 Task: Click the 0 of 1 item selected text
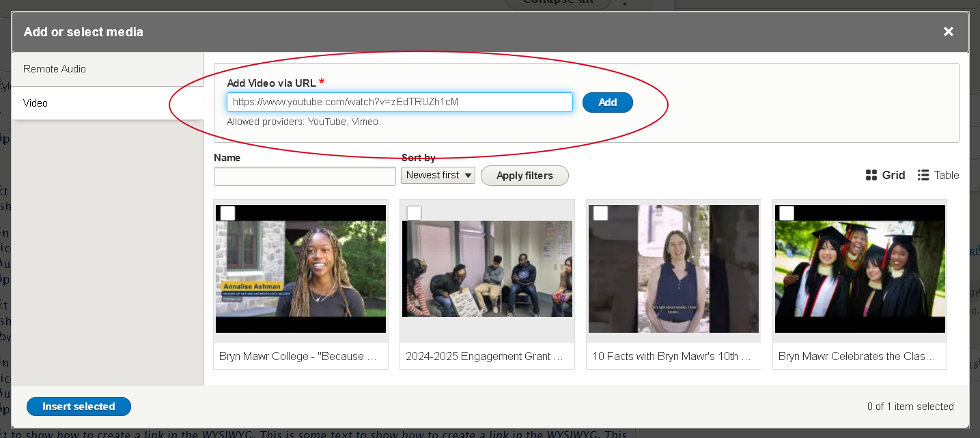(x=910, y=407)
